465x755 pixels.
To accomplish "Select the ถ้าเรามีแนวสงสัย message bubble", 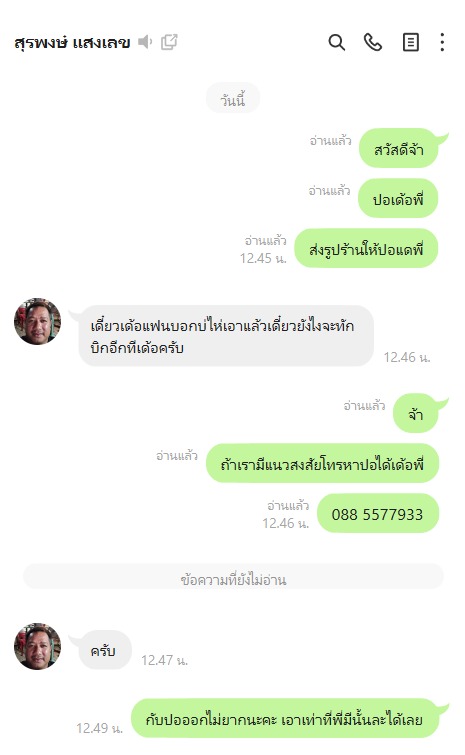I will [x=323, y=463].
